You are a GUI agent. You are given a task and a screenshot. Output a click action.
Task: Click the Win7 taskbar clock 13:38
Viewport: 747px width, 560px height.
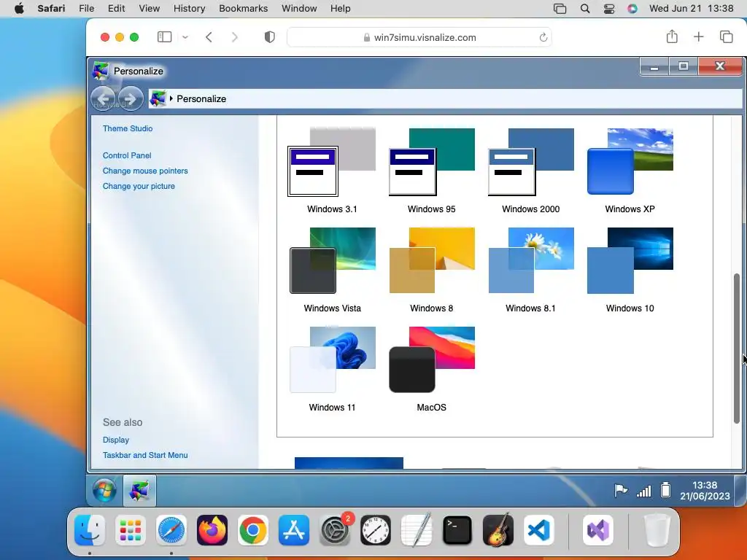coord(705,491)
